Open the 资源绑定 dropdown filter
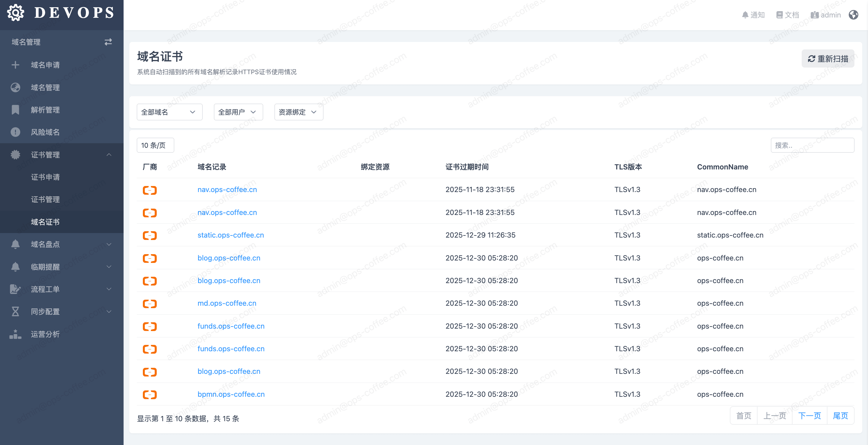This screenshot has width=868, height=445. tap(299, 112)
